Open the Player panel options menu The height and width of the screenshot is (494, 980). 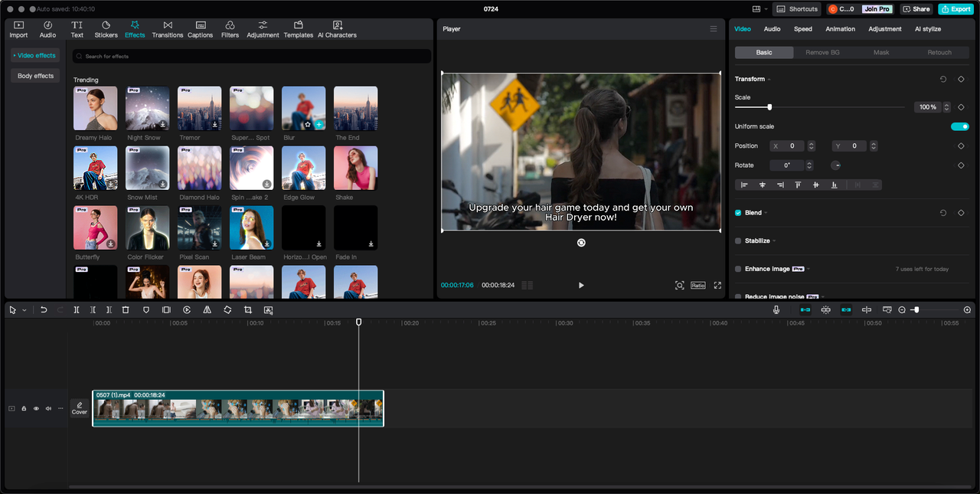(714, 29)
